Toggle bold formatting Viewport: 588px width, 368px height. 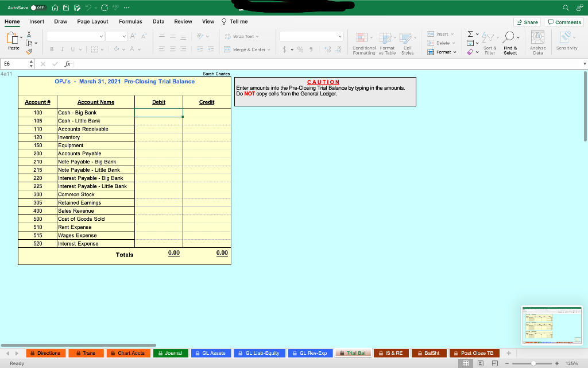point(52,48)
